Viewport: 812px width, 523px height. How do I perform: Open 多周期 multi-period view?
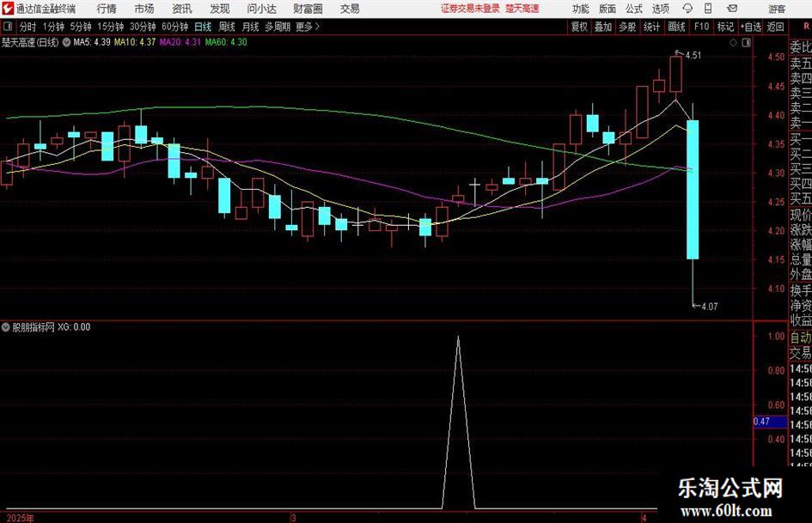278,27
